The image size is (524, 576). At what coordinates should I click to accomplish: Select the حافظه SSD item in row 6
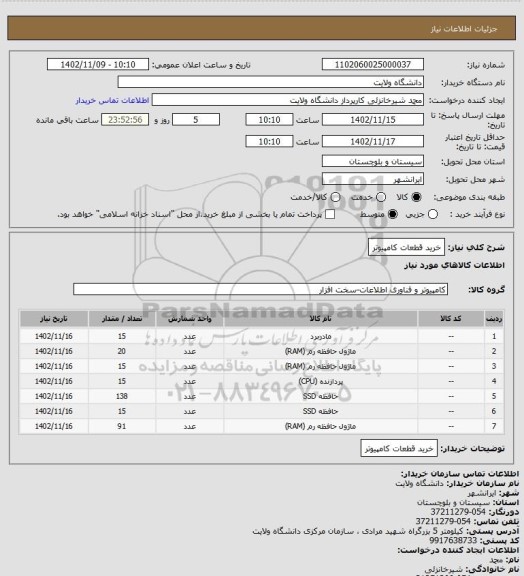320,411
